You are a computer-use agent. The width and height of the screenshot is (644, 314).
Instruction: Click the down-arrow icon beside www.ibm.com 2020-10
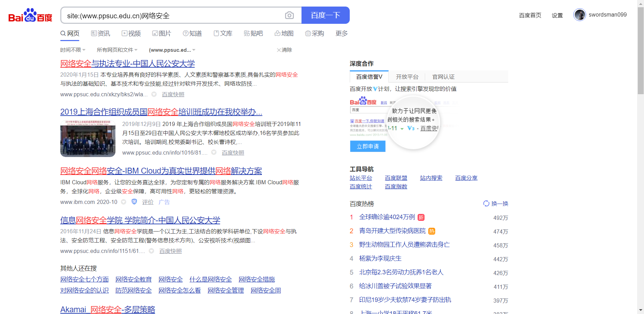124,202
